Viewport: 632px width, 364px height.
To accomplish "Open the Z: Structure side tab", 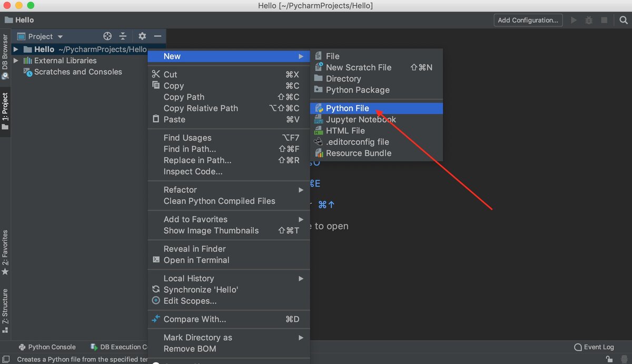I will tap(5, 311).
